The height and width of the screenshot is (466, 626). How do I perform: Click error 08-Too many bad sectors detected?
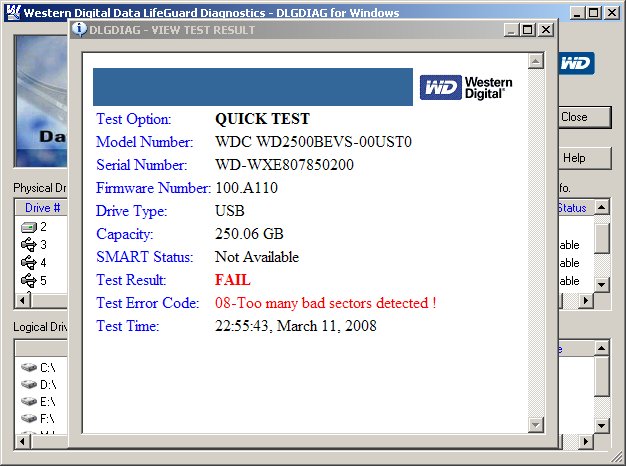click(x=325, y=303)
